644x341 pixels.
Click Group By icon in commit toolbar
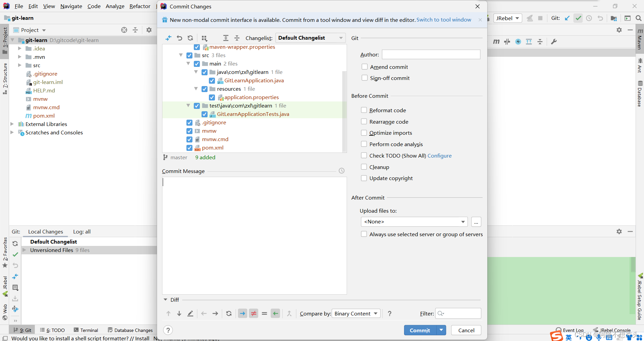pos(204,38)
